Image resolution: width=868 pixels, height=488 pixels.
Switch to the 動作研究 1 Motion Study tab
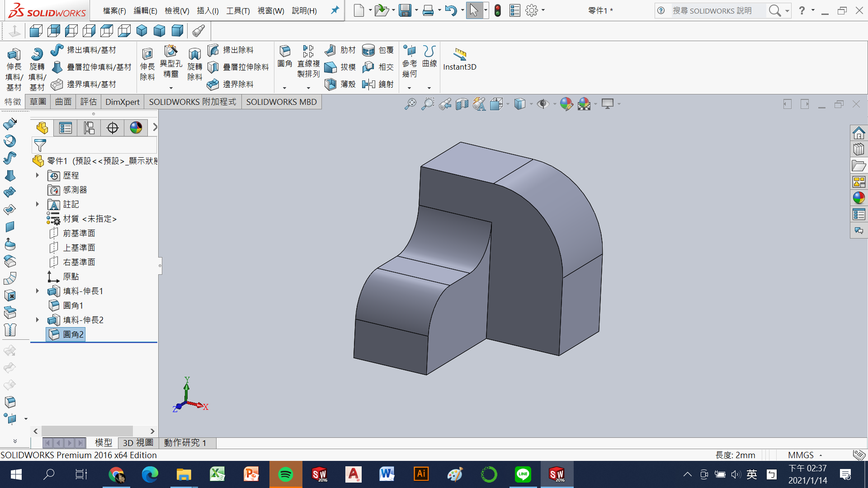click(x=185, y=443)
